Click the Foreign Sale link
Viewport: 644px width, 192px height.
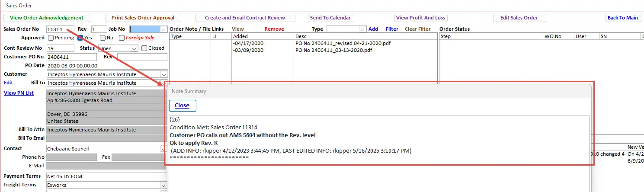140,38
